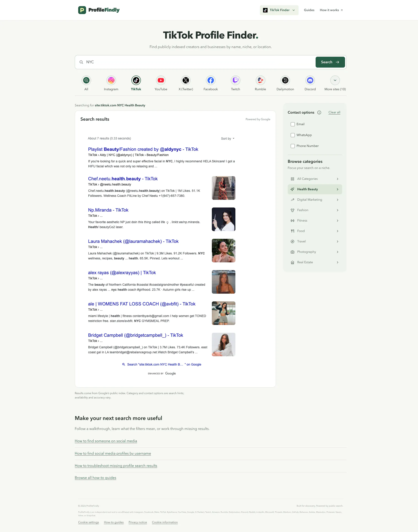Open Laura Mahachek TikTok result

133,241
